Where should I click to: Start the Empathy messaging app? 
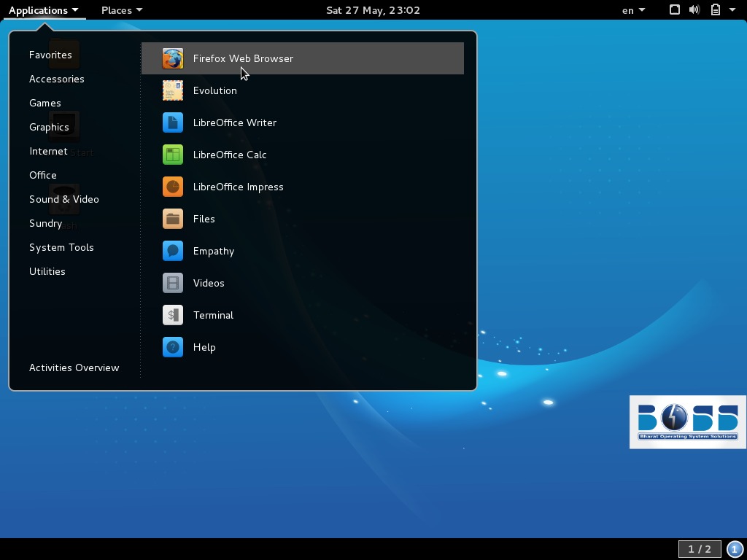point(214,251)
